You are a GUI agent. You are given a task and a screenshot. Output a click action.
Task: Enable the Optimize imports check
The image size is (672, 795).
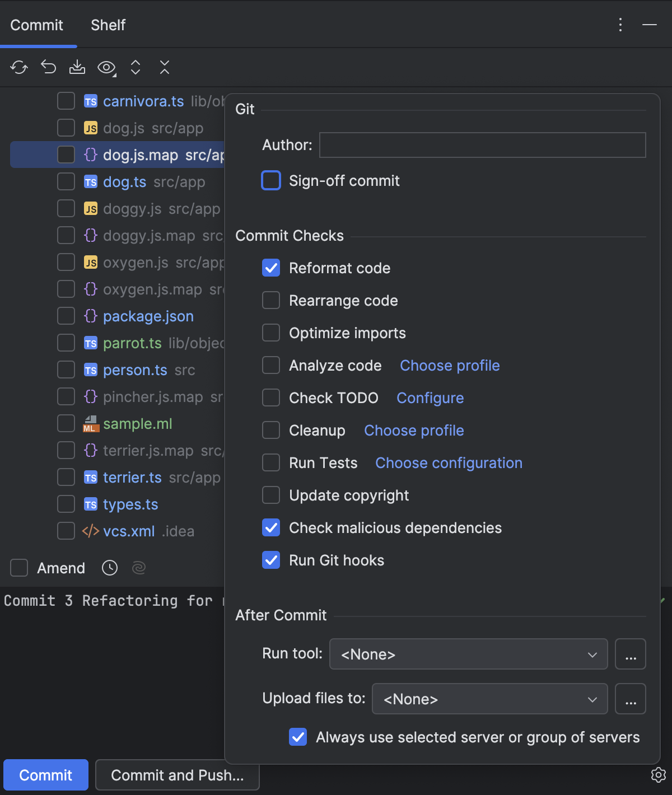coord(270,332)
